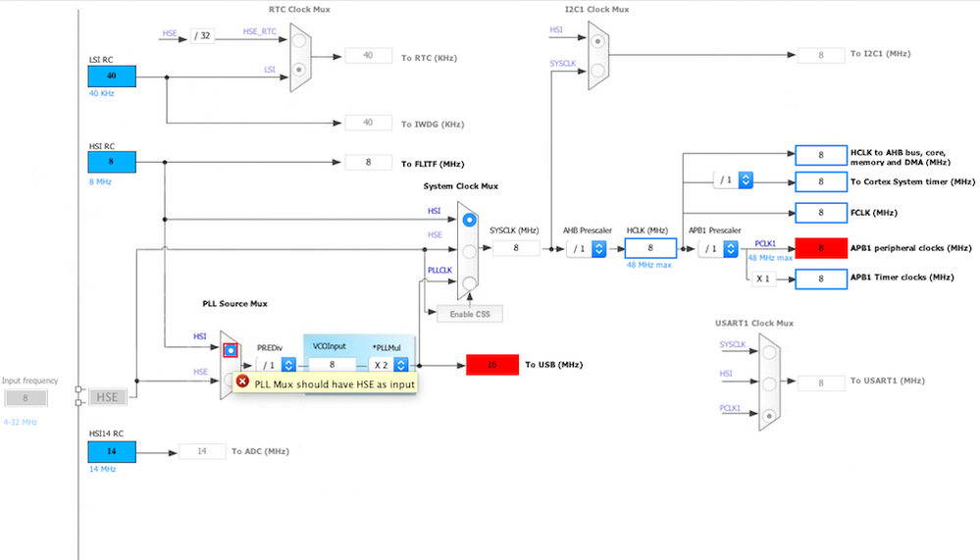Select SYSCLK radio in USART1 Clock Mux
980x560 pixels.
pos(769,352)
